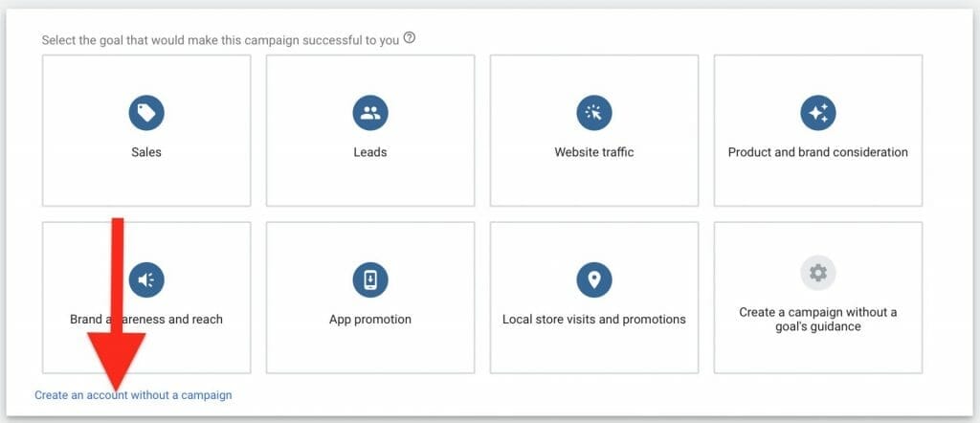The height and width of the screenshot is (423, 980).
Task: Click the 'Select the goal' heading text
Action: (x=220, y=40)
